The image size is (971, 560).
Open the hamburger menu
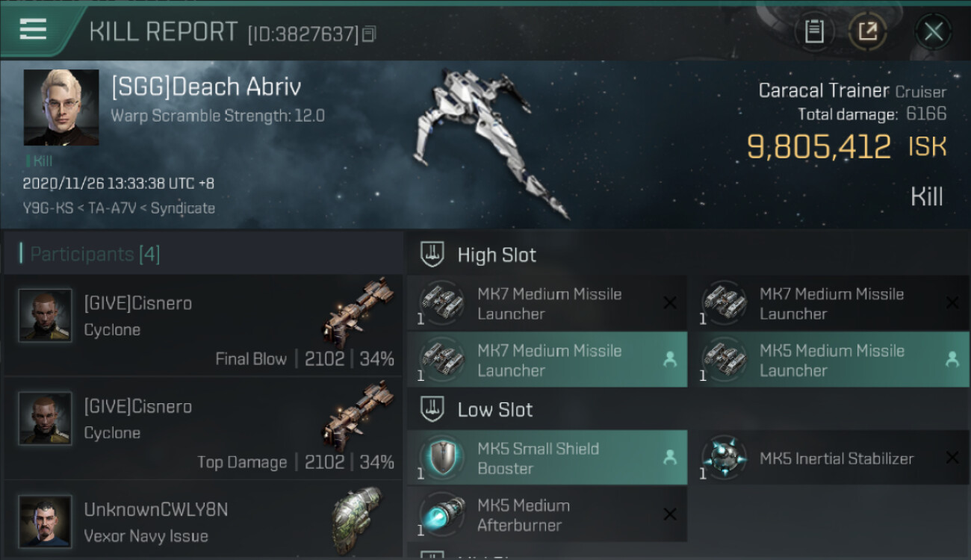point(34,30)
